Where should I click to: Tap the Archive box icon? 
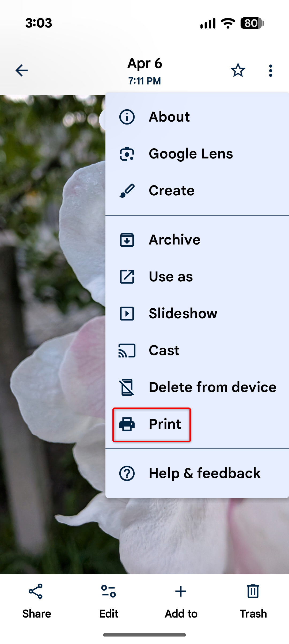pyautogui.click(x=127, y=240)
